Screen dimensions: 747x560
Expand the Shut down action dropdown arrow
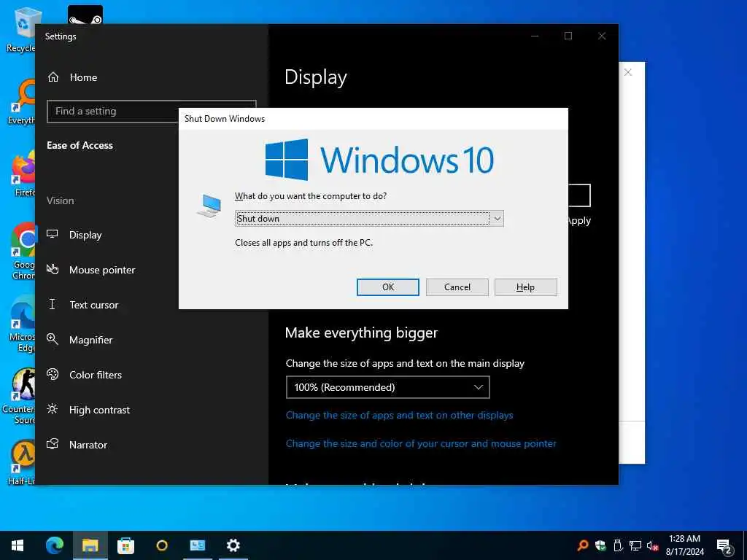(x=497, y=219)
